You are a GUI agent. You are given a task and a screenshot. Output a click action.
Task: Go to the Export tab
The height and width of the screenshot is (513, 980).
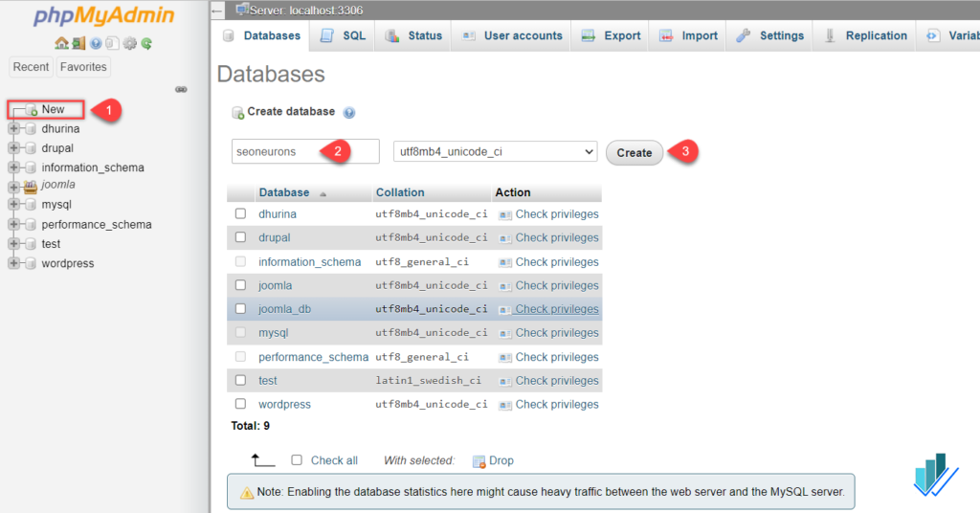click(x=611, y=36)
